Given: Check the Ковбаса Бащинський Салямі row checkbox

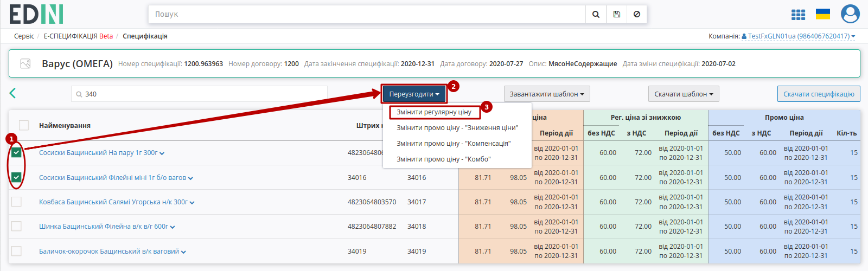Looking at the screenshot, I should 16,202.
